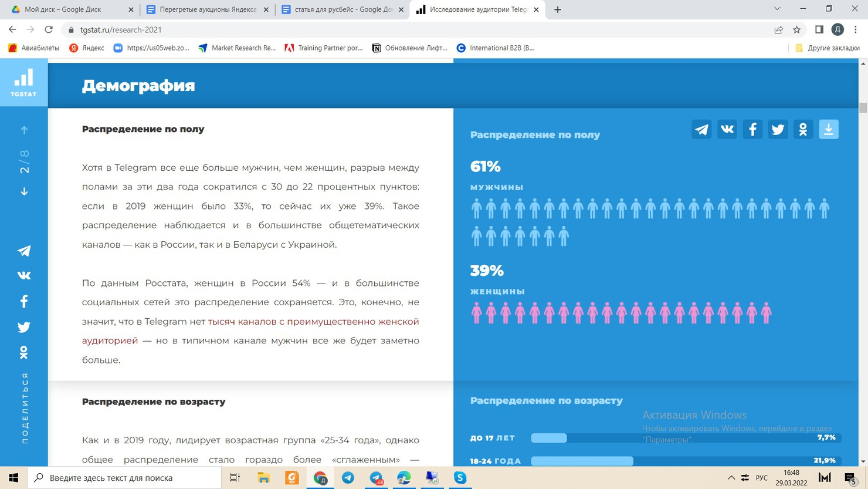Screen dimensions: 868x489
Task: Share via Twitter in left sidebar
Action: point(24,327)
